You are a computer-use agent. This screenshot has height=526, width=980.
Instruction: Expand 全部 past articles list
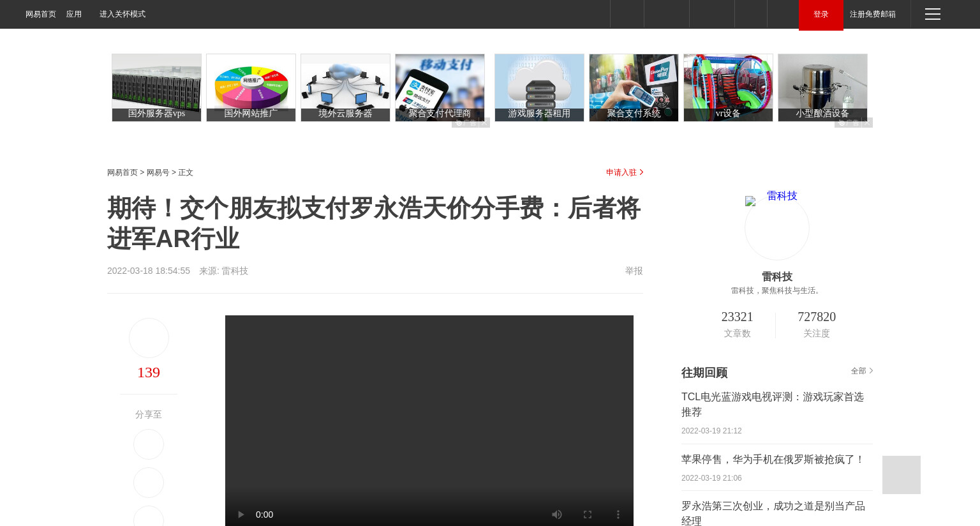861,371
